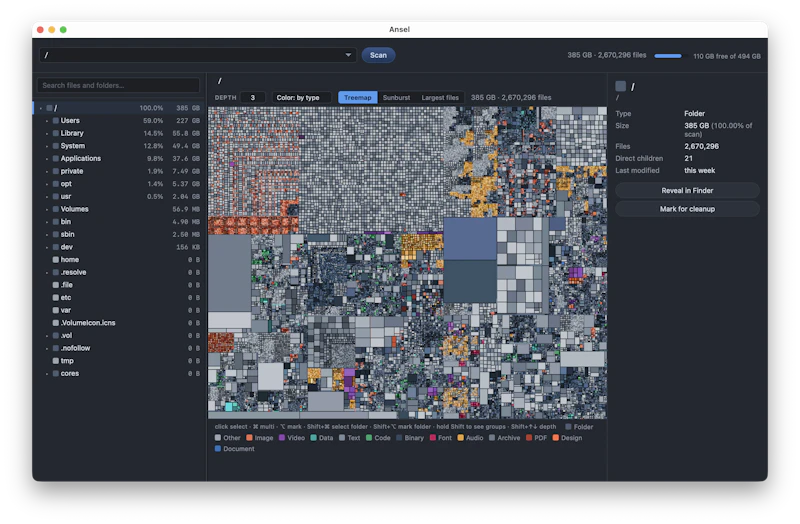The width and height of the screenshot is (800, 524).
Task: Click the Users folder icon in tree
Action: coord(56,121)
